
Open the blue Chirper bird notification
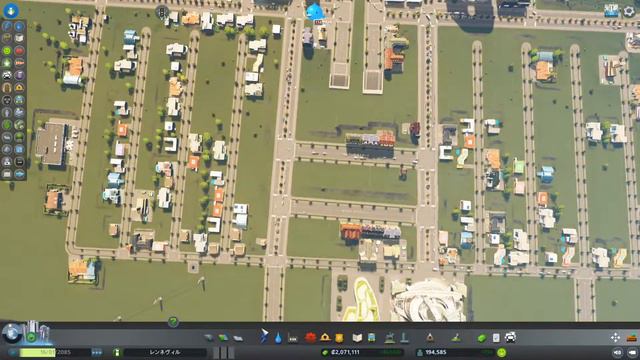point(314,11)
